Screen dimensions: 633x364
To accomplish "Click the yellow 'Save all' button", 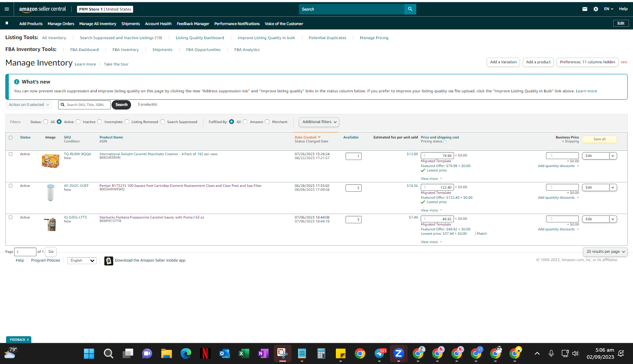I will [600, 139].
